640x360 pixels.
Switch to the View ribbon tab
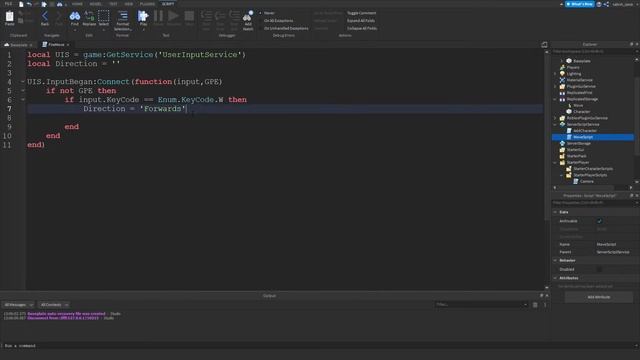pyautogui.click(x=129, y=4)
